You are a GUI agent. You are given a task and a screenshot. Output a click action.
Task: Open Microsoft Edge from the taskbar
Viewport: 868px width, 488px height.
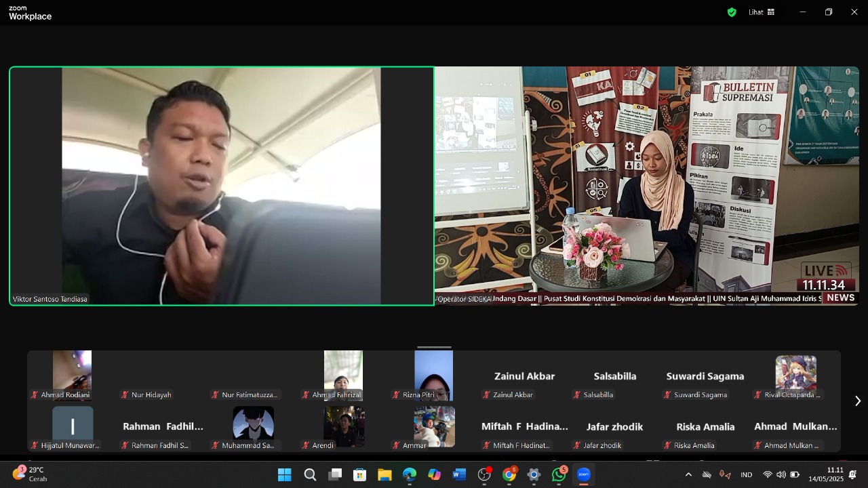[410, 474]
